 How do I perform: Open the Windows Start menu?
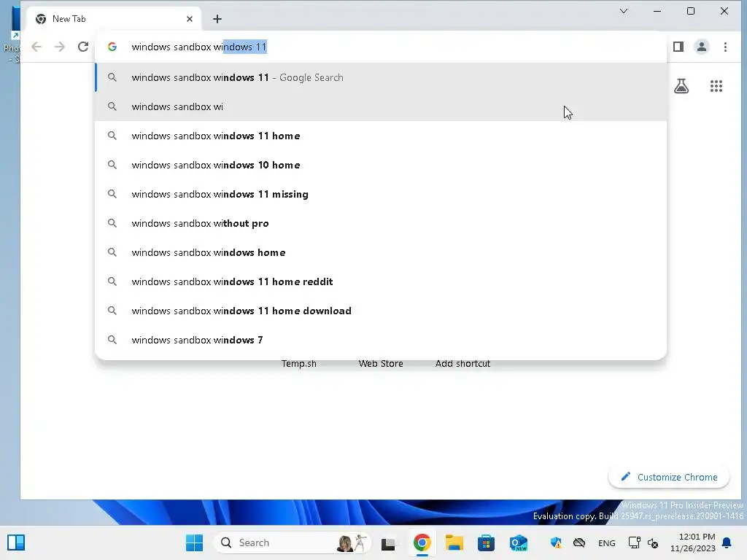(194, 542)
